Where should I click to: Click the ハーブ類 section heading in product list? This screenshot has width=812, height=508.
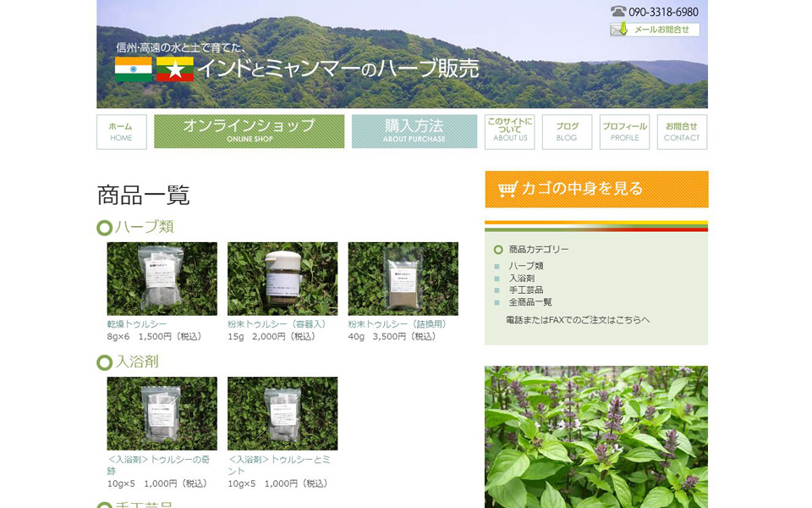[x=144, y=227]
